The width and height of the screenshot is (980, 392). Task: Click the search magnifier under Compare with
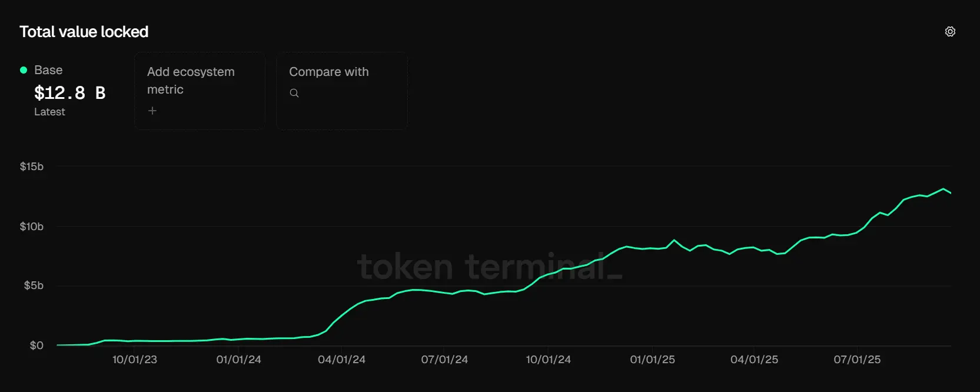tap(294, 93)
